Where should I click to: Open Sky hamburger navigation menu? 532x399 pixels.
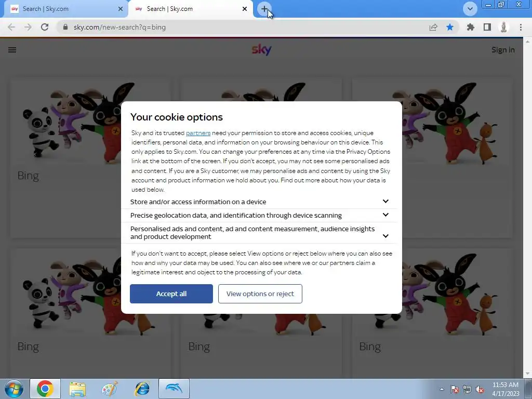tap(12, 50)
